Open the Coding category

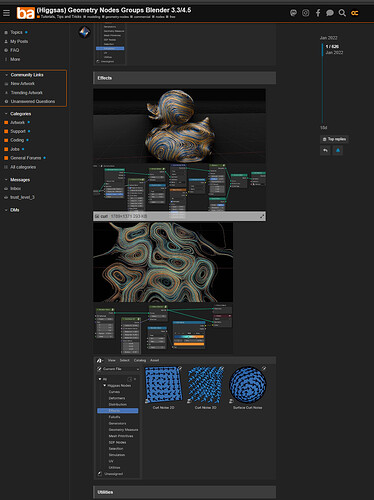tap(17, 140)
